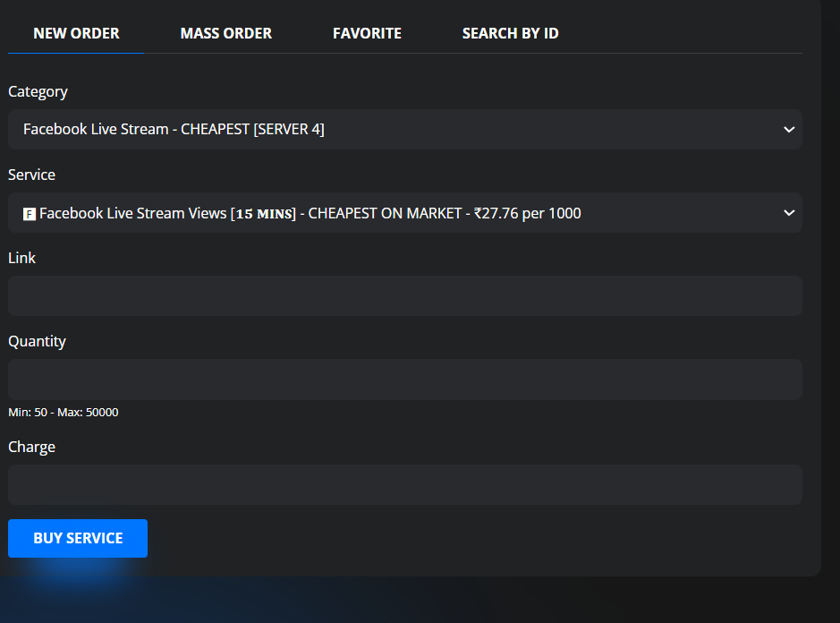The width and height of the screenshot is (840, 623).
Task: Focus the Link input field
Action: coord(405,296)
